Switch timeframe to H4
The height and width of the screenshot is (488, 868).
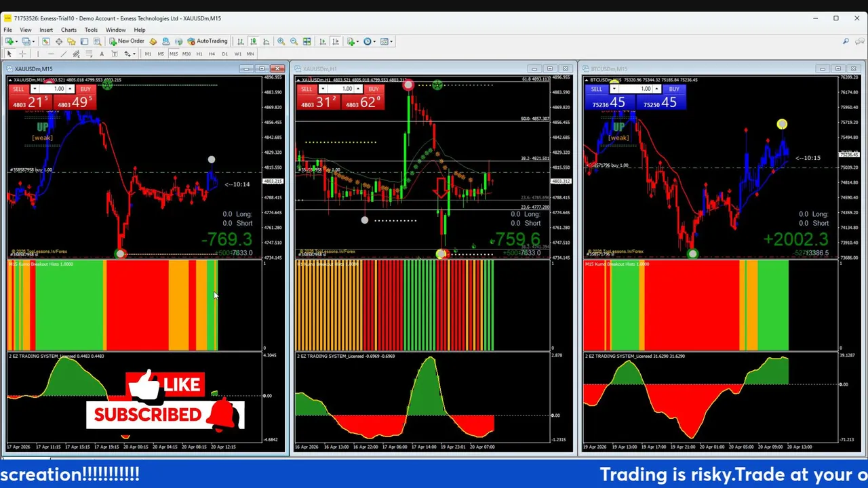tap(212, 54)
